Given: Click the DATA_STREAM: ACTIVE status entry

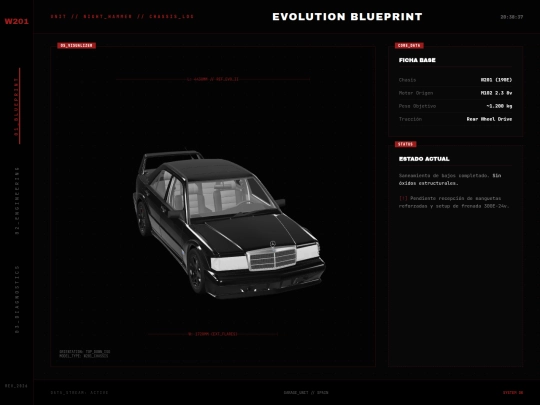Looking at the screenshot, I should (79, 393).
